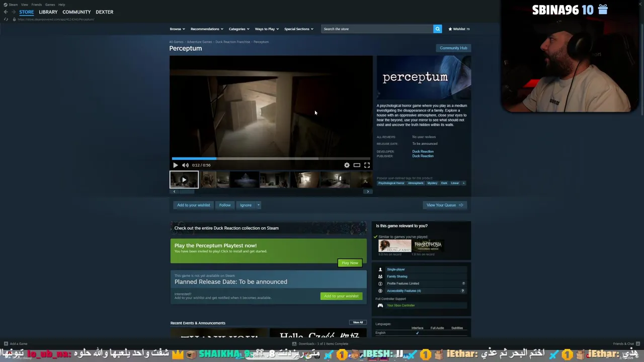This screenshot has width=644, height=362.
Task: Click the forward navigation arrow
Action: (13, 12)
